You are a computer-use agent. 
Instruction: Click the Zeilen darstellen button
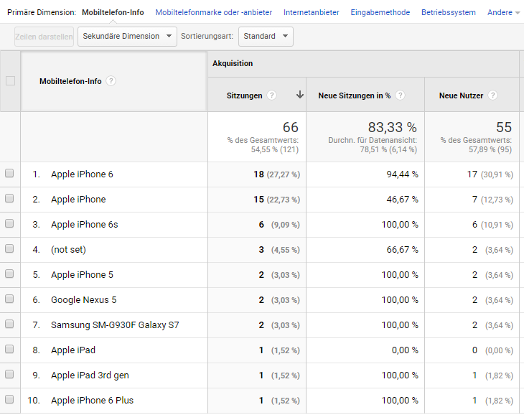pyautogui.click(x=44, y=37)
